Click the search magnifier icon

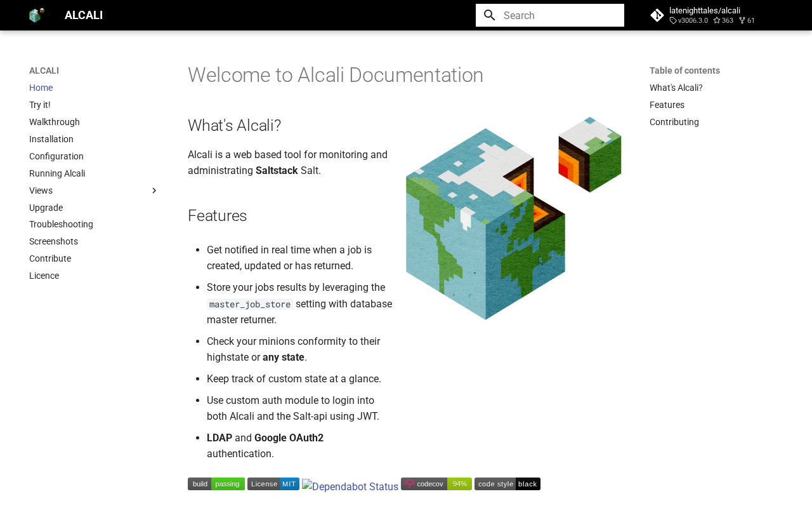489,15
